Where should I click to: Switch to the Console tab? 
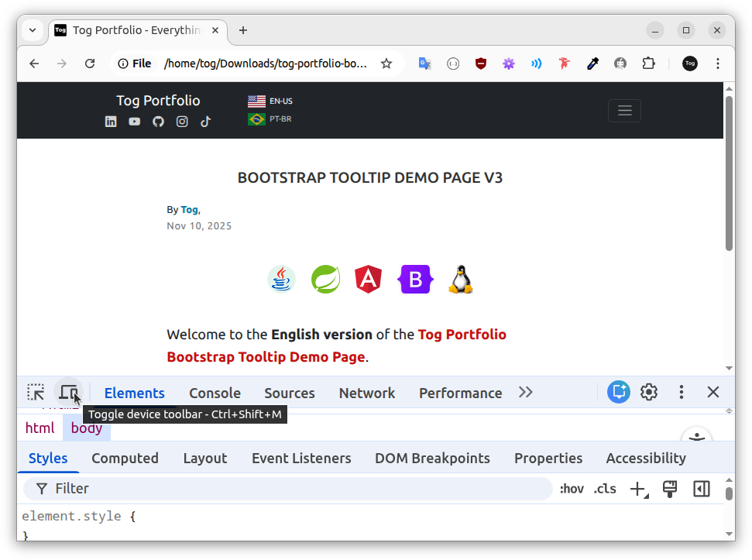[x=215, y=393]
